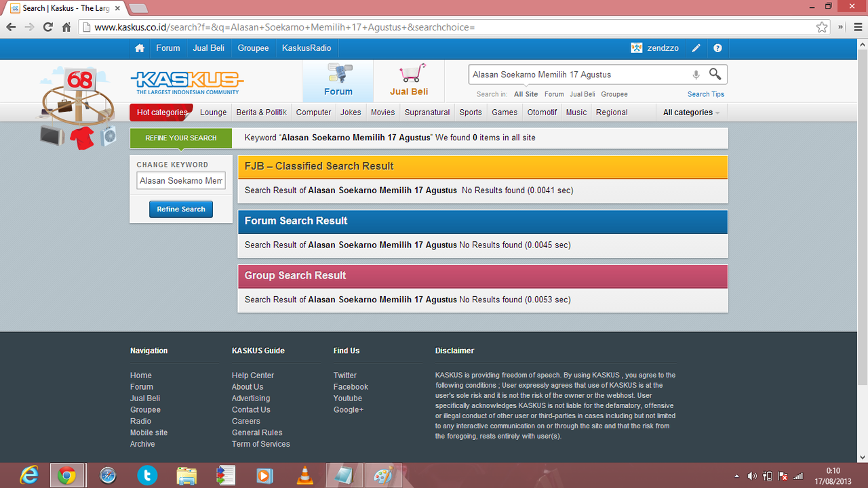868x488 pixels.
Task: Click the microphone voice search icon
Action: pyautogui.click(x=696, y=75)
